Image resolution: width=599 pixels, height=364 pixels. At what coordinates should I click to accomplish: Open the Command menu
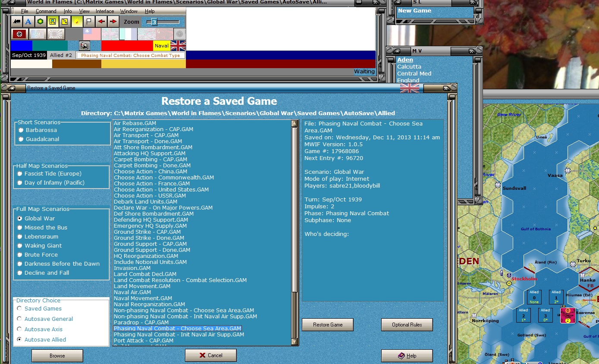click(x=46, y=11)
